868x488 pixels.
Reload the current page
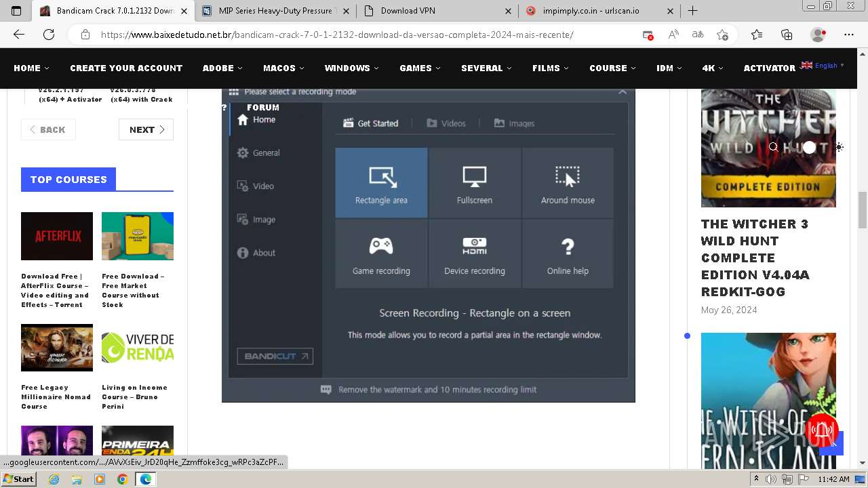(x=49, y=35)
